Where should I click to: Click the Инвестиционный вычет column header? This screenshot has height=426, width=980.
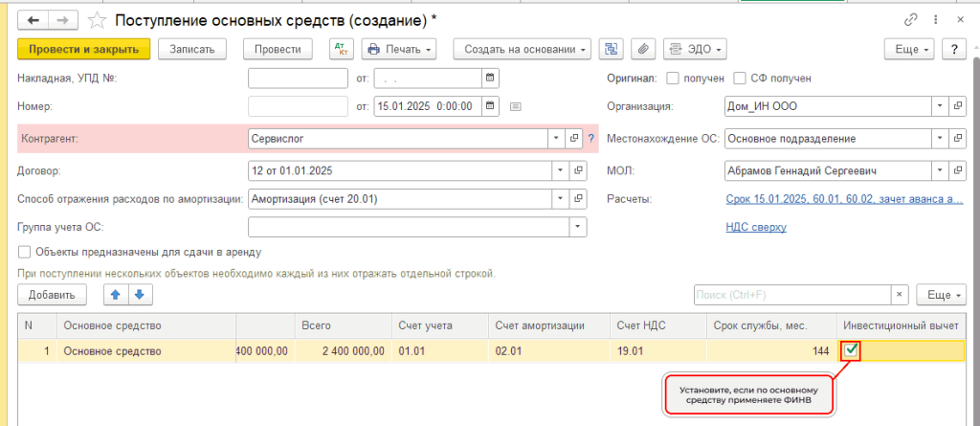click(x=900, y=325)
